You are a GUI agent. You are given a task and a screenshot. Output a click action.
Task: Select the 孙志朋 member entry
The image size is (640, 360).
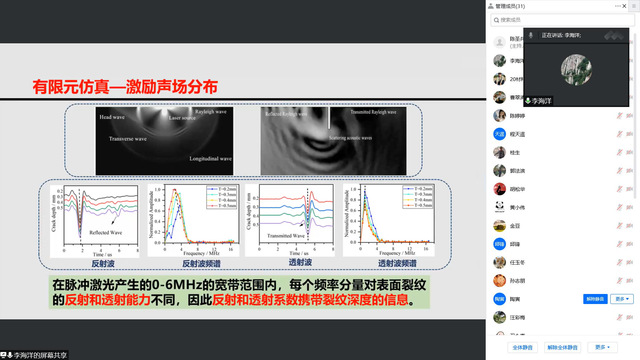(562, 281)
